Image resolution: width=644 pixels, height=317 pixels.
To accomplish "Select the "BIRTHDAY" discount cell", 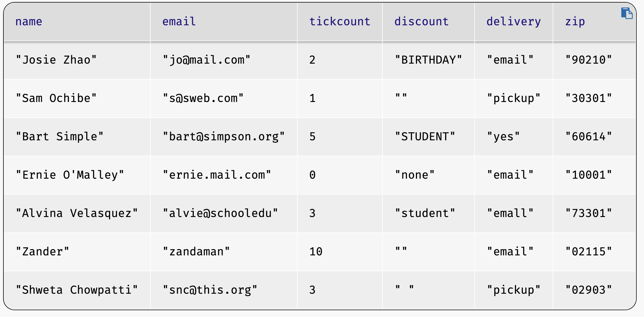I will tap(428, 60).
